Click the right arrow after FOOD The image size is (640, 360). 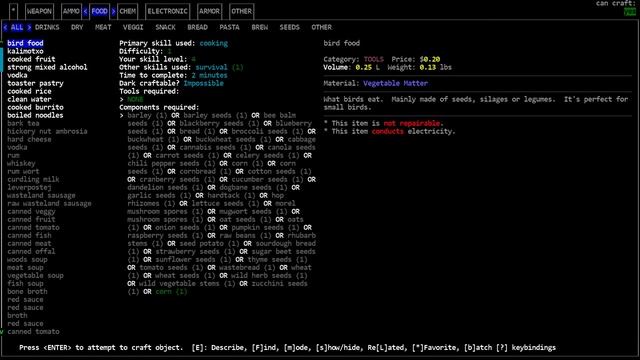113,11
